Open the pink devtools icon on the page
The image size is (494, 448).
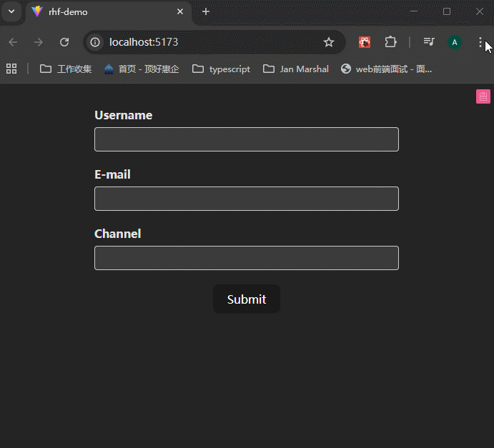pos(483,96)
